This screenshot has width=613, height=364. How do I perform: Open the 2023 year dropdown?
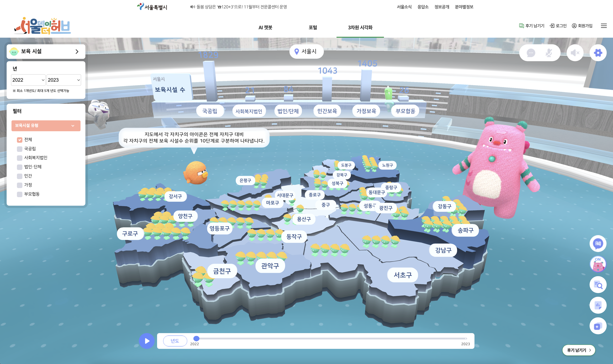coord(64,80)
